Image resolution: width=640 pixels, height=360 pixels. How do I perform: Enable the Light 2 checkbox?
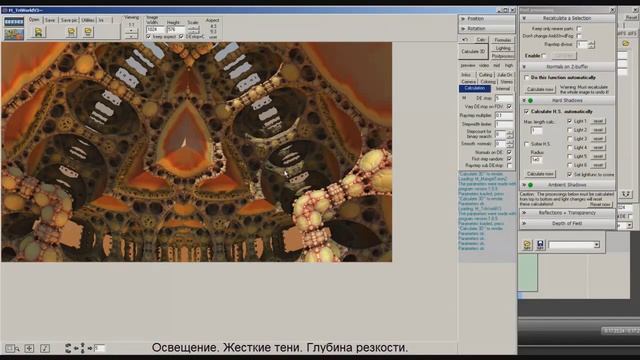tap(570, 130)
